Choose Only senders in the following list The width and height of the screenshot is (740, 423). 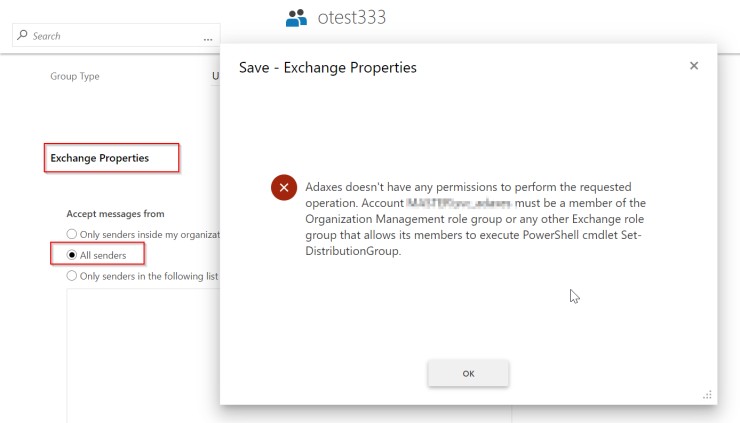(72, 276)
